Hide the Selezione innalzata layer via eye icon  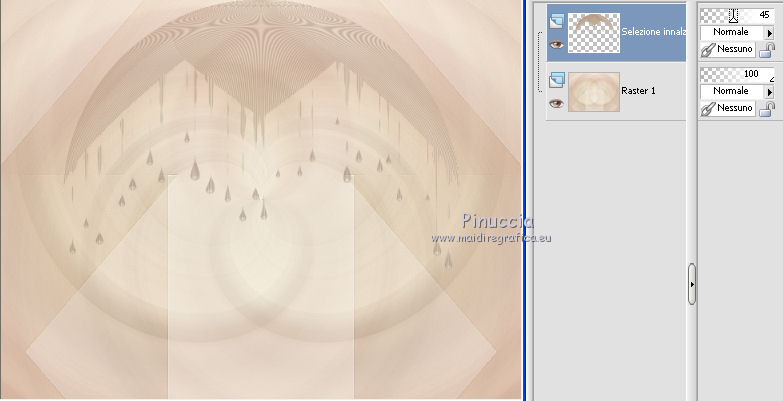(x=556, y=45)
